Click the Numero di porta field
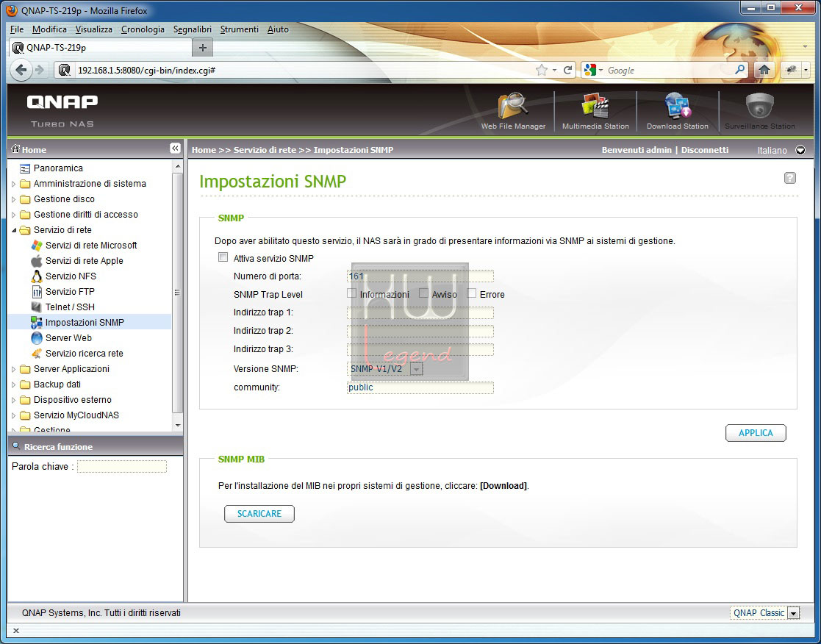 pos(420,276)
